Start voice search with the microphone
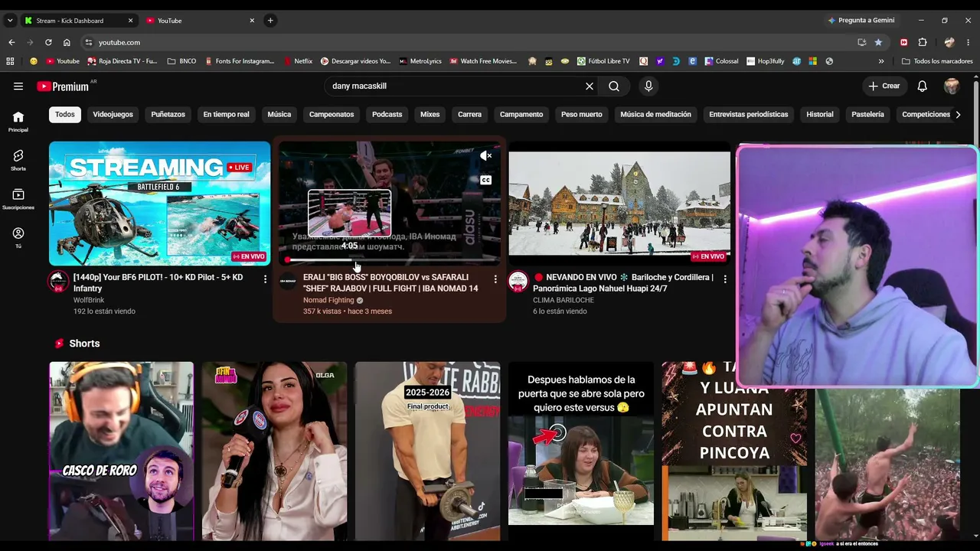The width and height of the screenshot is (980, 551). 648,86
